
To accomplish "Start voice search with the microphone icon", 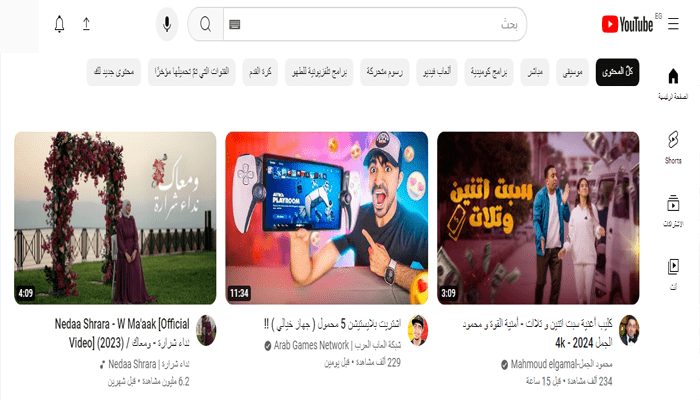I will pyautogui.click(x=167, y=24).
